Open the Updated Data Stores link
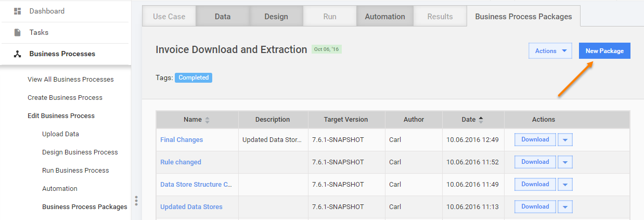The height and width of the screenshot is (220, 644). click(x=191, y=207)
